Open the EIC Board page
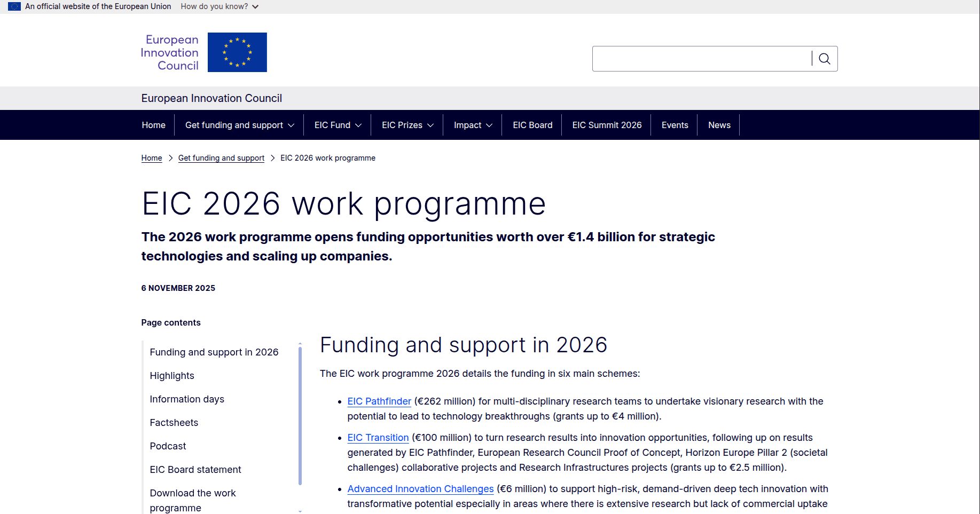The width and height of the screenshot is (980, 514). coord(532,125)
